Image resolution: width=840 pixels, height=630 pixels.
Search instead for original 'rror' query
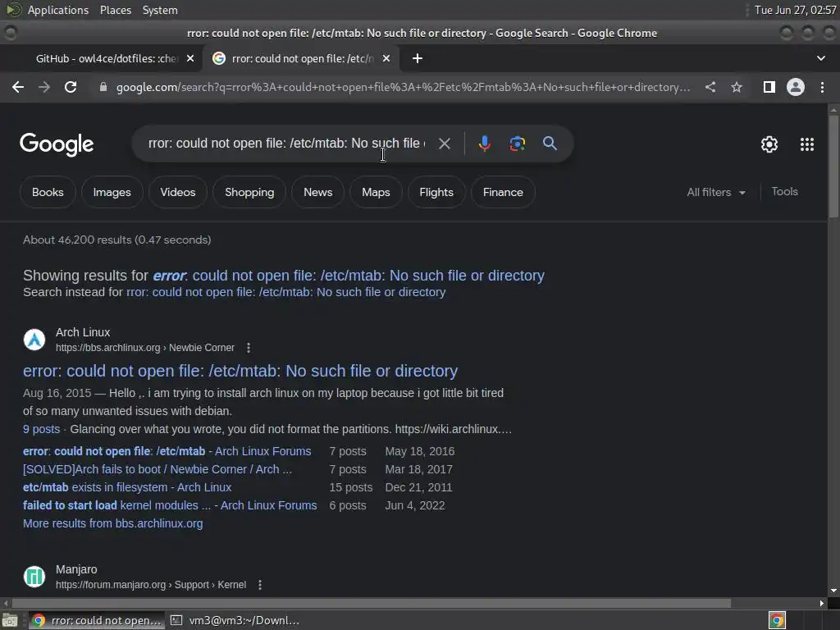285,292
